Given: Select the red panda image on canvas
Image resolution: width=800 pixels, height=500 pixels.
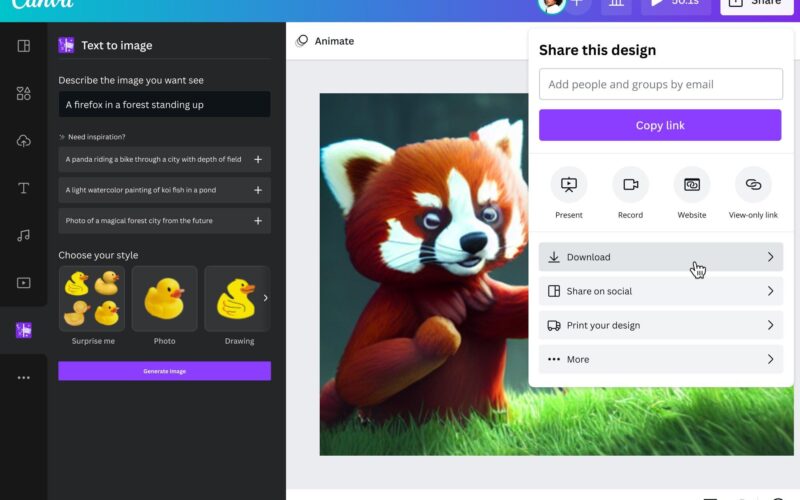Looking at the screenshot, I should tap(423, 274).
